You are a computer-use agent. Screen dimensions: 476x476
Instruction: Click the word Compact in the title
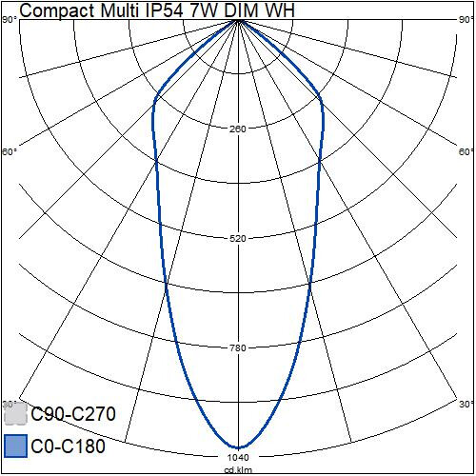[57, 11]
